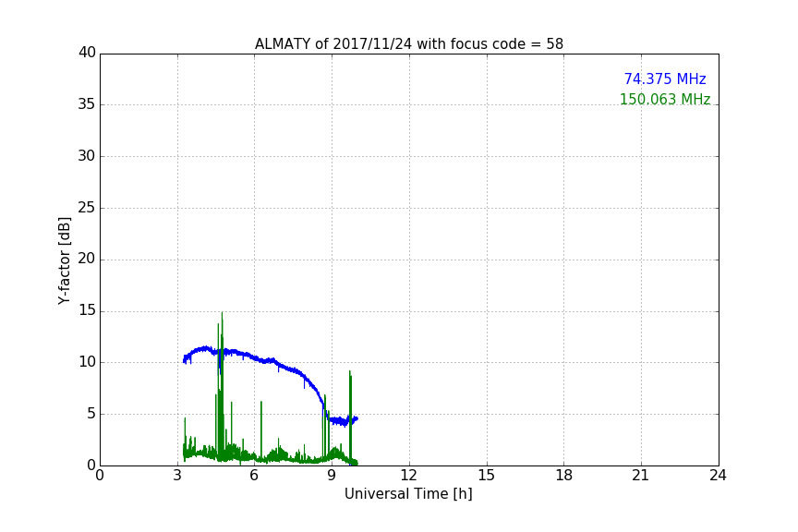This screenshot has height=532, width=798.
Task: Select the green '150.063 MHz' legend label
Action: (x=665, y=99)
